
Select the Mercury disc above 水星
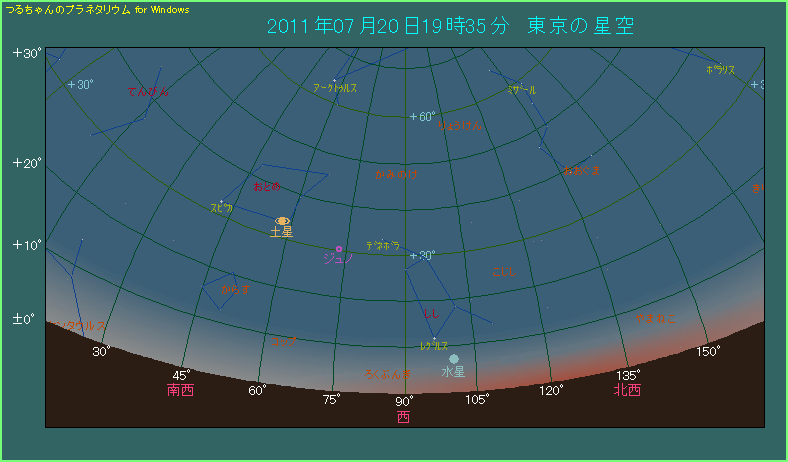[454, 358]
